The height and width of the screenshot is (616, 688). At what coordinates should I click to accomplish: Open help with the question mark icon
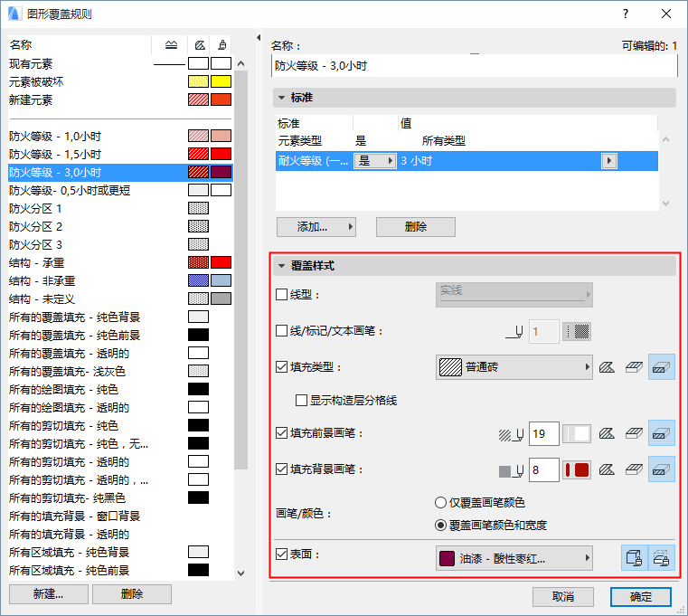[626, 14]
